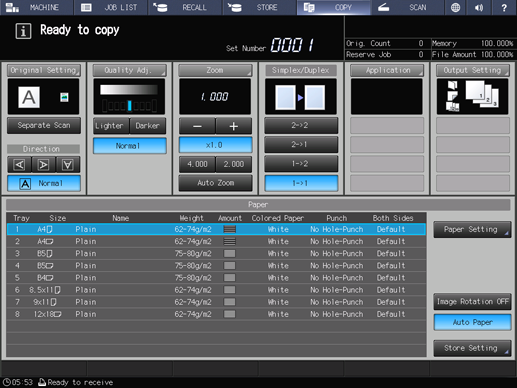The width and height of the screenshot is (517, 388).
Task: Switch to the SCAN tab
Action: (x=407, y=7)
